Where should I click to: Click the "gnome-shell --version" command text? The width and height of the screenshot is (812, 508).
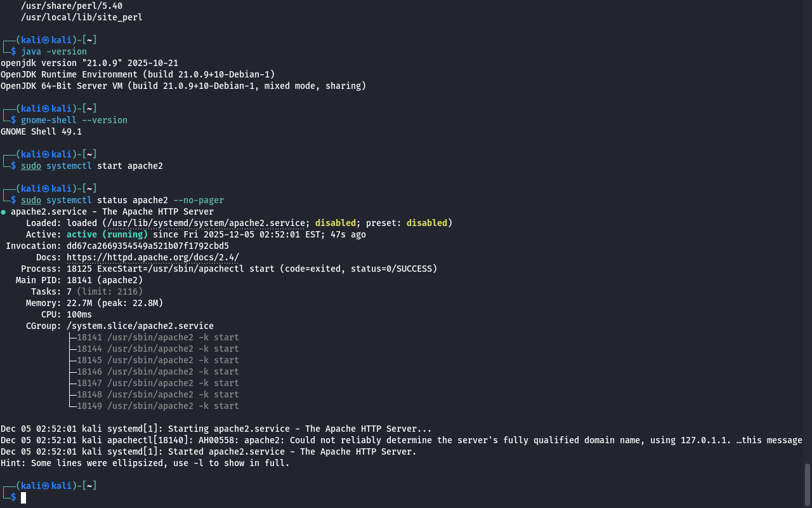point(74,120)
